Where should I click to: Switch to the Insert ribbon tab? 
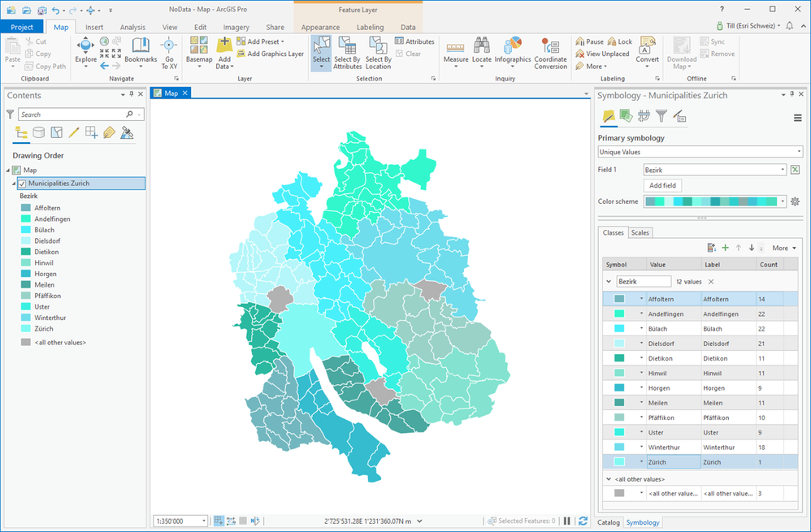click(94, 27)
